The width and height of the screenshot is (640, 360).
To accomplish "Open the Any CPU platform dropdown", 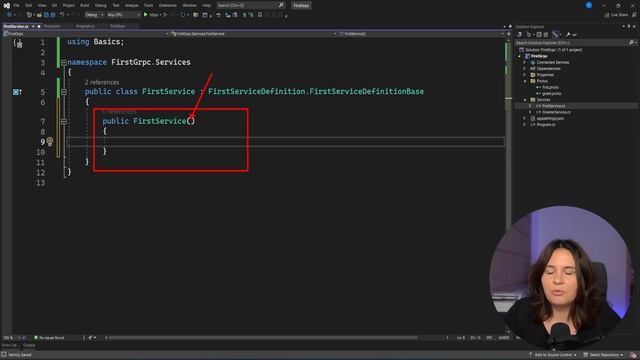I will tap(124, 15).
